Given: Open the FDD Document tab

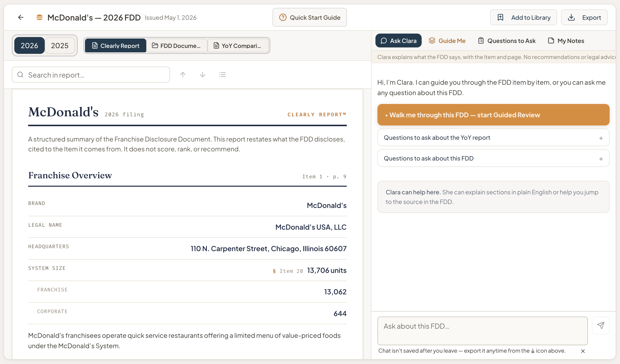Looking at the screenshot, I should pos(177,45).
